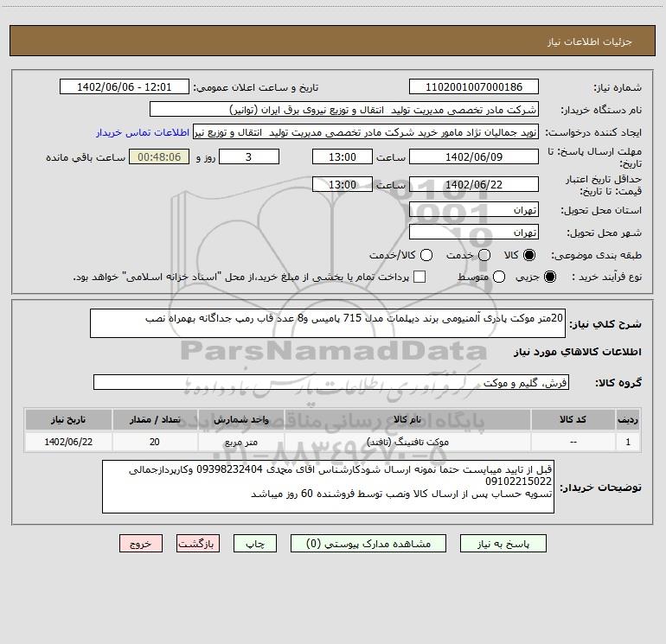Select the خدمت radio button

(484, 255)
